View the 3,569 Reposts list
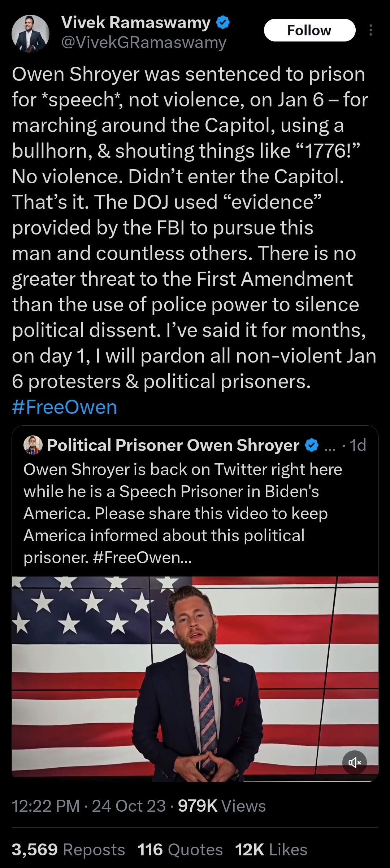 (68, 850)
